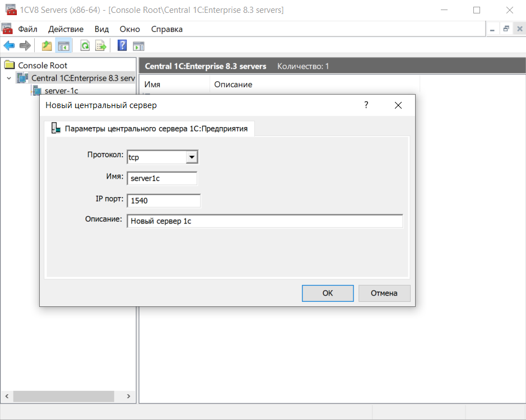Minimize the inner console child window
526x420 pixels.
(492, 29)
